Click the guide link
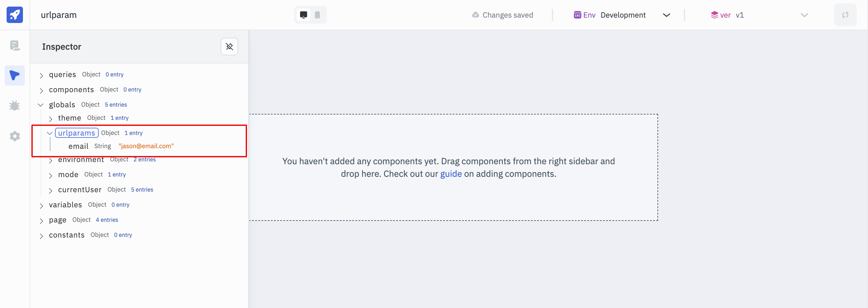Image resolution: width=868 pixels, height=308 pixels. tap(451, 174)
